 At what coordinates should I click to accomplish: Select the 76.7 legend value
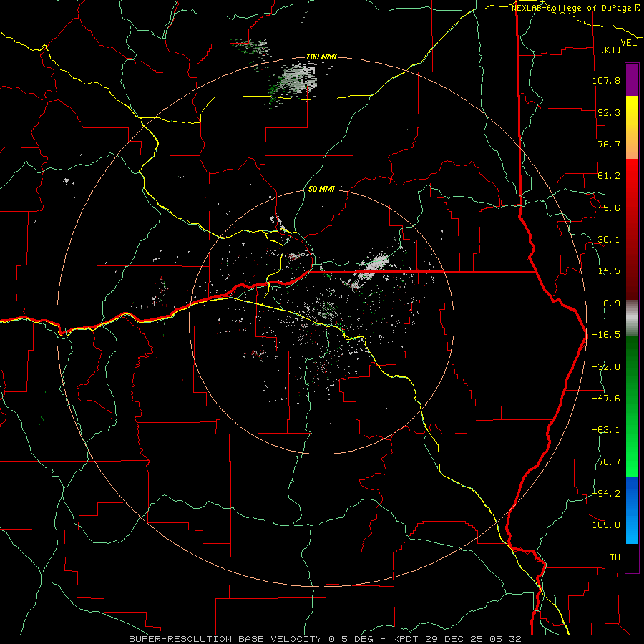tap(609, 144)
